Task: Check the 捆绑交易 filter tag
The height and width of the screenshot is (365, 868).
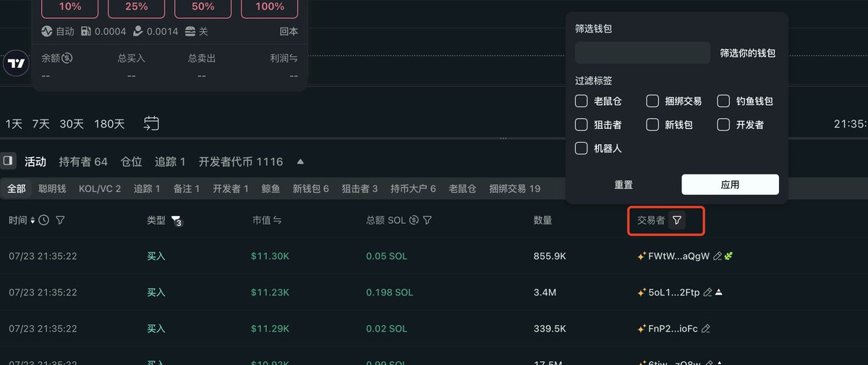Action: 652,101
